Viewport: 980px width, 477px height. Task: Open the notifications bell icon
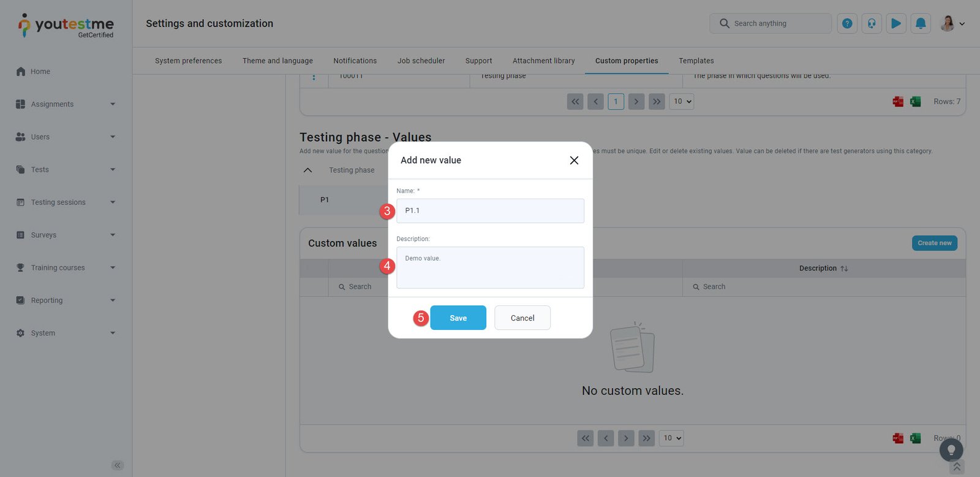click(921, 24)
